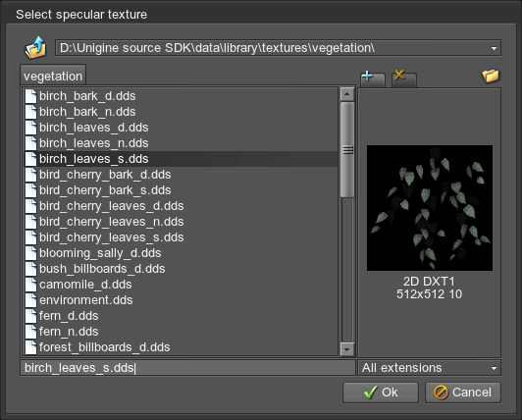The height and width of the screenshot is (420, 522).
Task: Click file icon next to birch_bark_d.dds
Action: [x=31, y=96]
